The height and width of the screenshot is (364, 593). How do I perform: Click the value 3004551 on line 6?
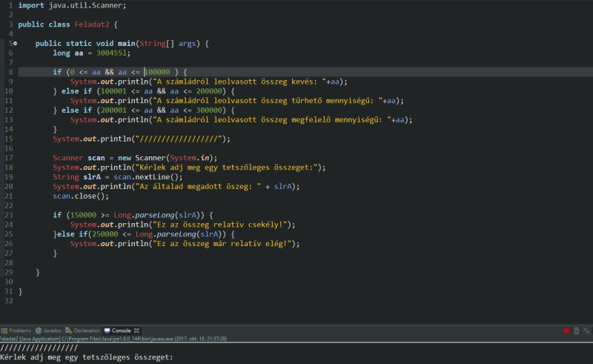tap(111, 53)
